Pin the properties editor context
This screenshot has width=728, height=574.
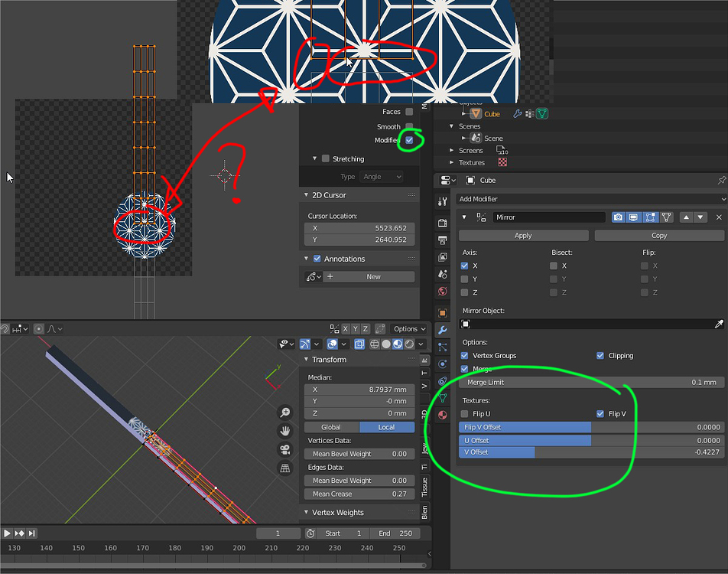pyautogui.click(x=721, y=181)
